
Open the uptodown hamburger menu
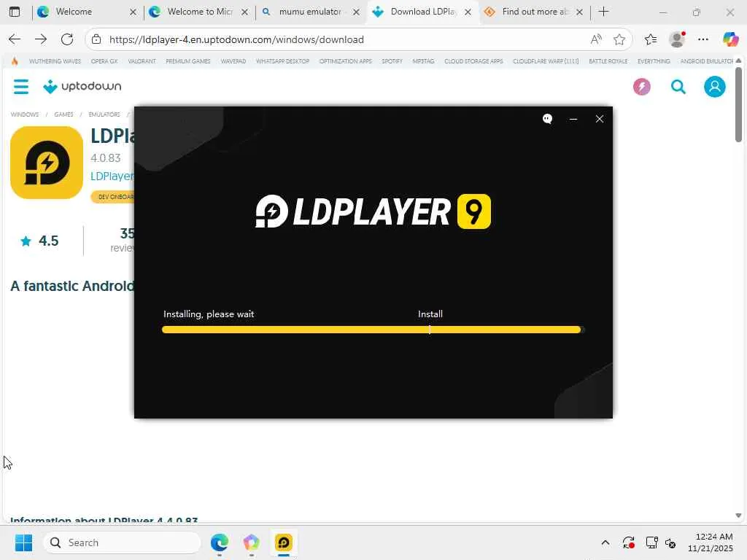[21, 87]
